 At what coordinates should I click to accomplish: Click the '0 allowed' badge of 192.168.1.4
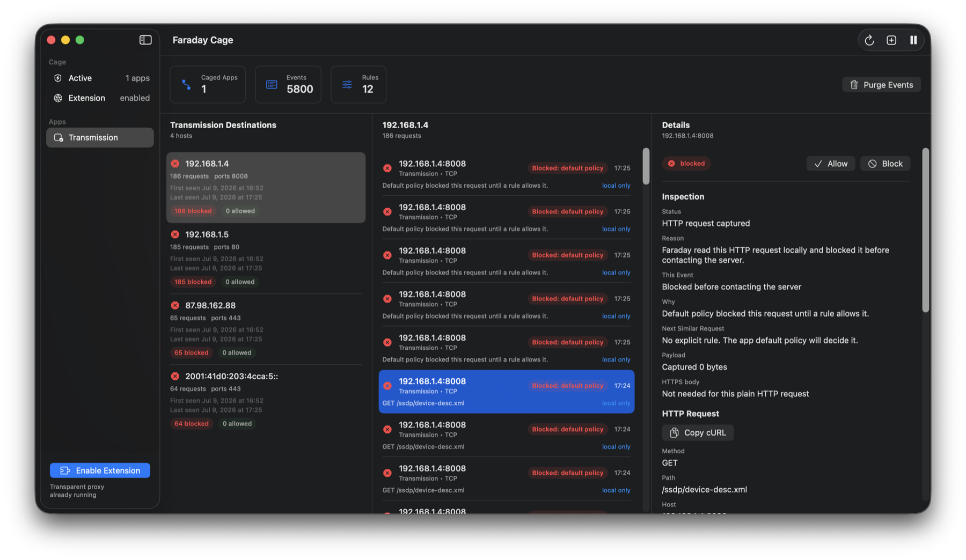[x=240, y=211]
